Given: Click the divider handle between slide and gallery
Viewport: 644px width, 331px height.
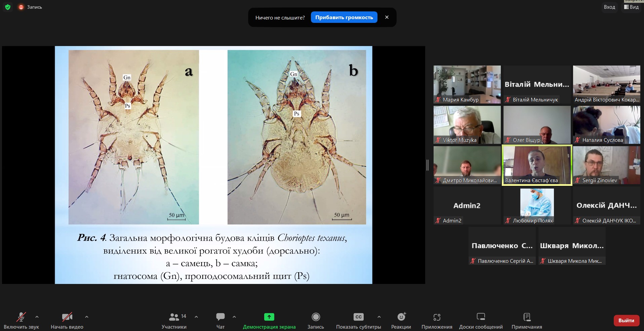Looking at the screenshot, I should 428,165.
